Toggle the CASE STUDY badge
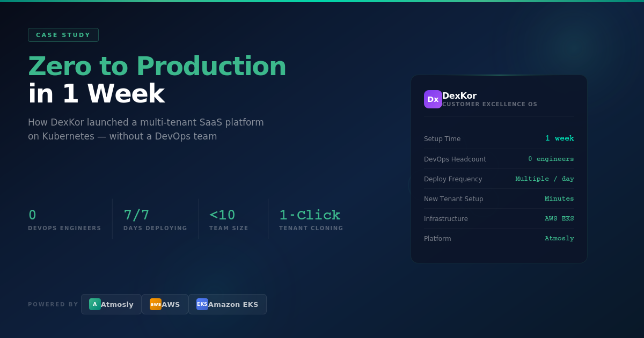 [63, 34]
